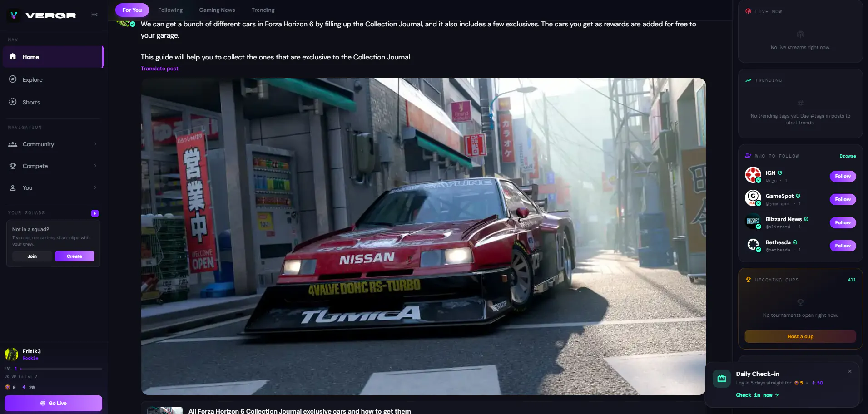
Task: Click the level progress bar
Action: pos(61,369)
